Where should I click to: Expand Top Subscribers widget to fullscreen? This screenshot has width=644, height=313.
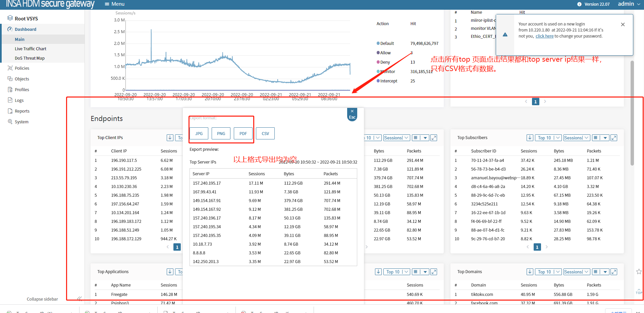(x=614, y=138)
